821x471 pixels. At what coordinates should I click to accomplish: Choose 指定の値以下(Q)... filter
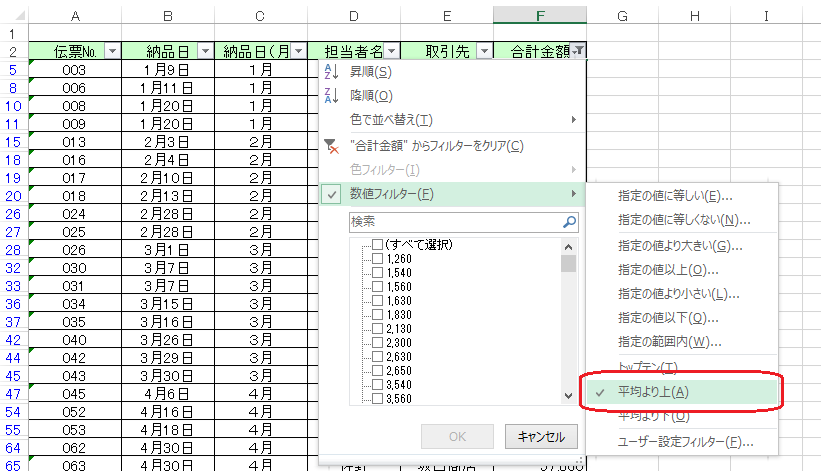coord(682,318)
